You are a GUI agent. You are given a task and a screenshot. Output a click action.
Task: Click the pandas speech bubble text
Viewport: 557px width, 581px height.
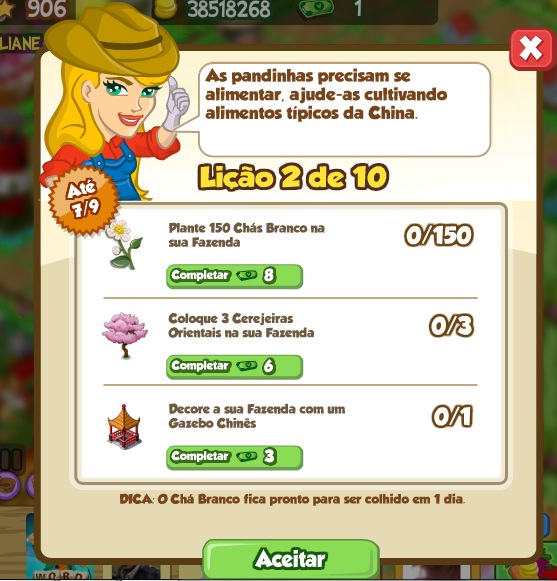click(326, 94)
